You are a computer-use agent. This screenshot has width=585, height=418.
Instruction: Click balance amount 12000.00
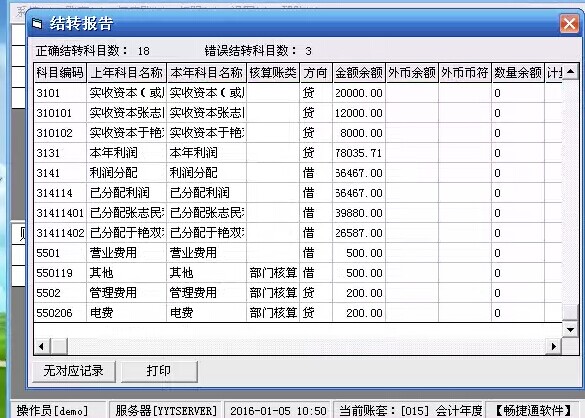pyautogui.click(x=359, y=113)
